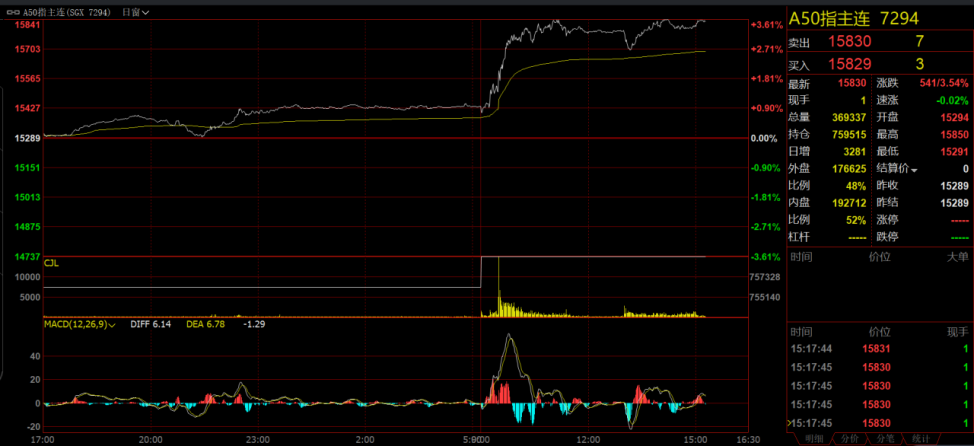Click the 比例 value 48%
This screenshot has width=975, height=446.
pyautogui.click(x=856, y=185)
